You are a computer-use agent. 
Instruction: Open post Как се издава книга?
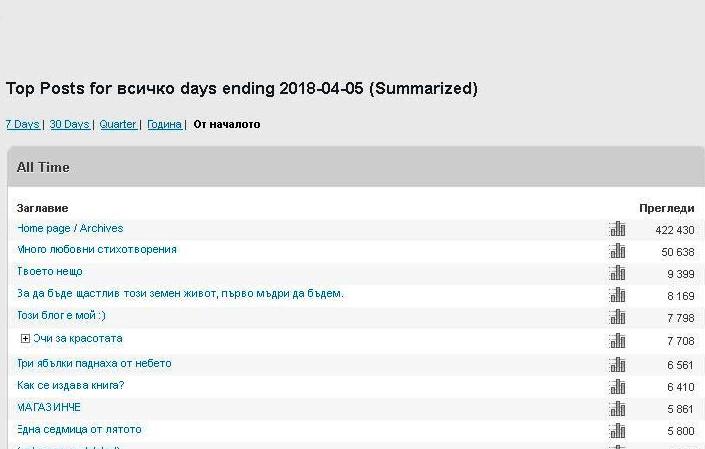tap(71, 386)
